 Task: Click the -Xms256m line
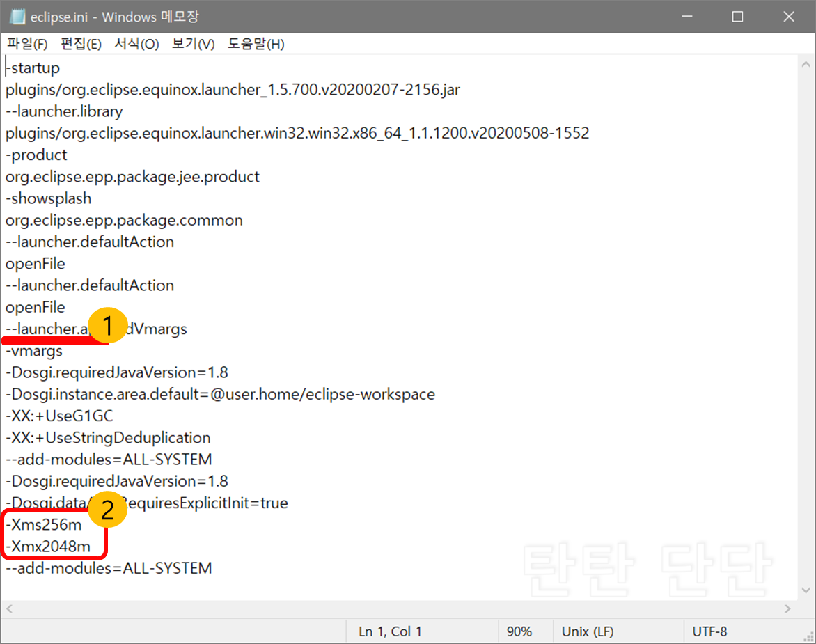44,525
